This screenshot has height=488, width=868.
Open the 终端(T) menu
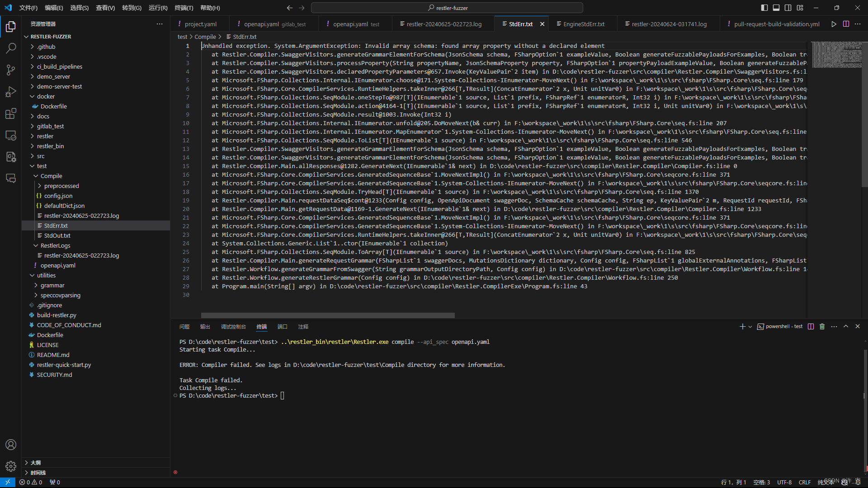click(x=184, y=8)
